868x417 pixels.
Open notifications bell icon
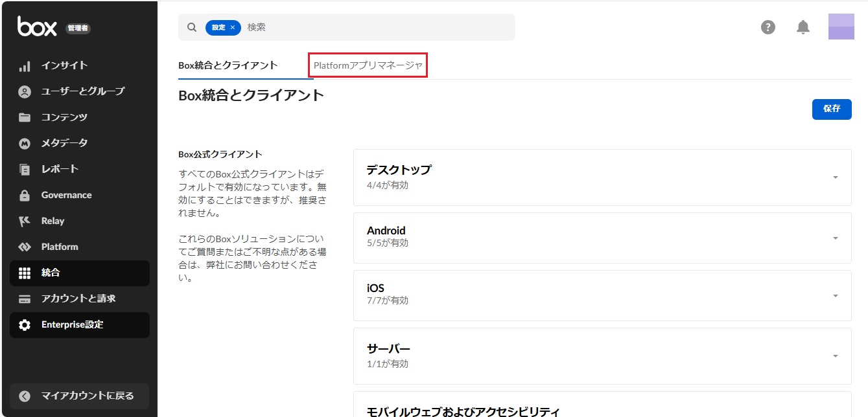pos(803,27)
